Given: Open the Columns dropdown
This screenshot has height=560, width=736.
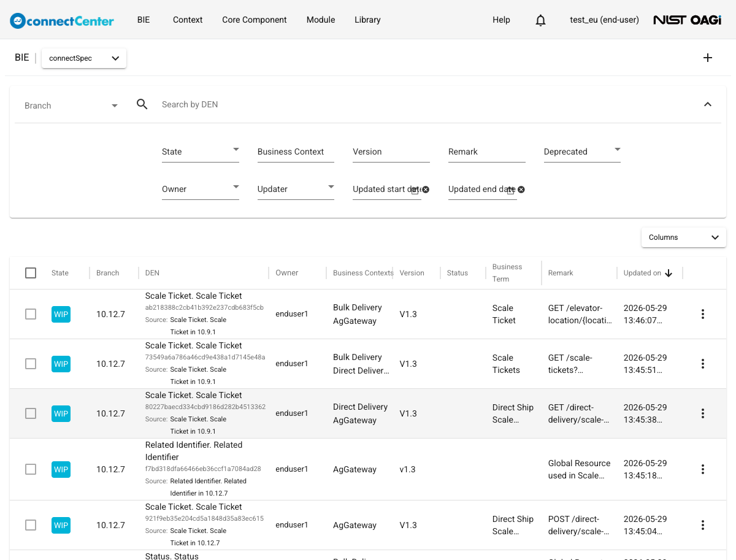Looking at the screenshot, I should 684,237.
